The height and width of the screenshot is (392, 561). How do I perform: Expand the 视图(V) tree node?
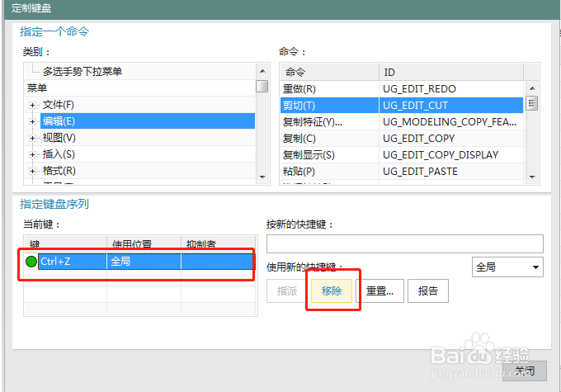[32, 138]
